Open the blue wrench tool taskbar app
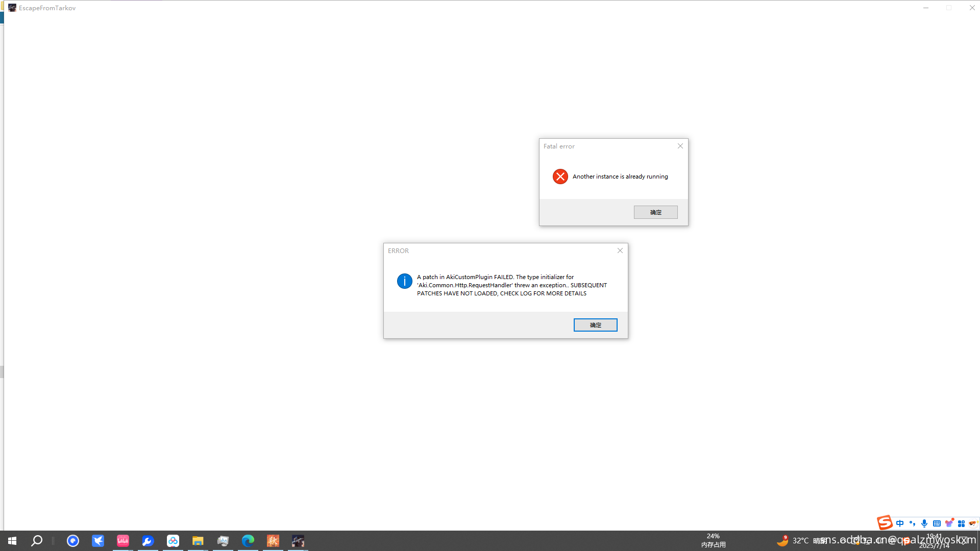980x551 pixels. [x=148, y=541]
